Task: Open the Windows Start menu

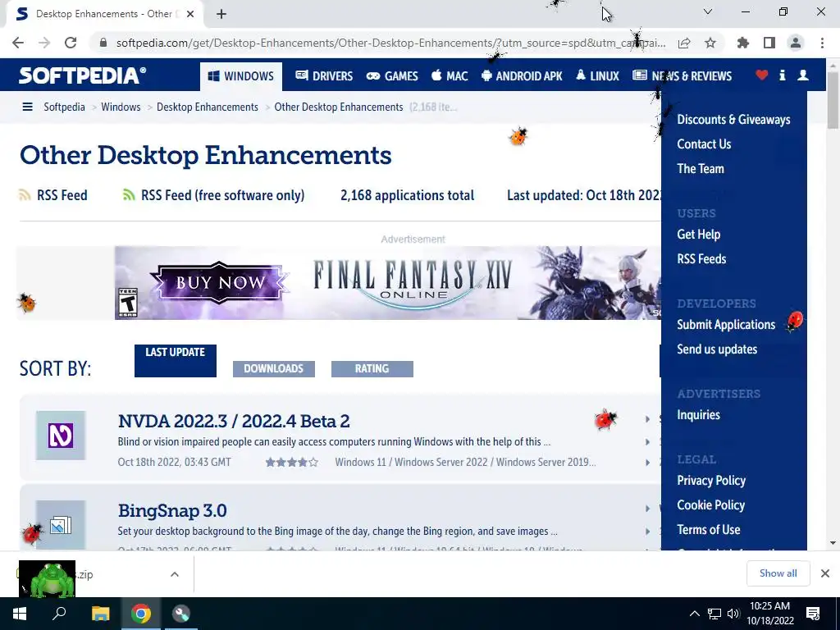Action: (x=20, y=614)
